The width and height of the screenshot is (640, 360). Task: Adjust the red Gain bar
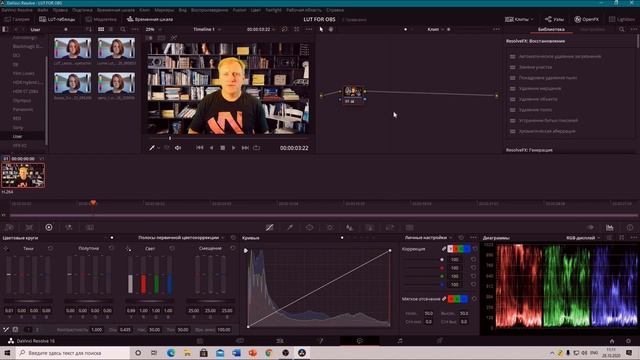pyautogui.click(x=143, y=275)
